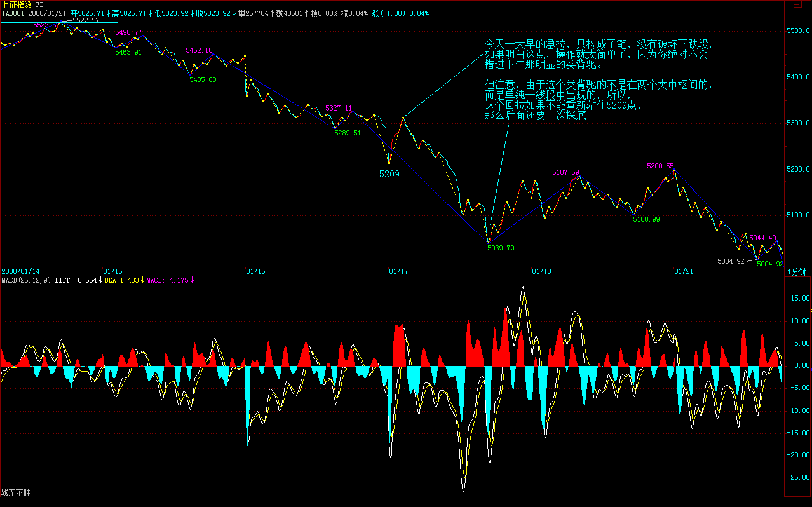Screen dimensions: 812x507
Task: Select the 01/16 date marker on timeline
Action: (x=255, y=271)
